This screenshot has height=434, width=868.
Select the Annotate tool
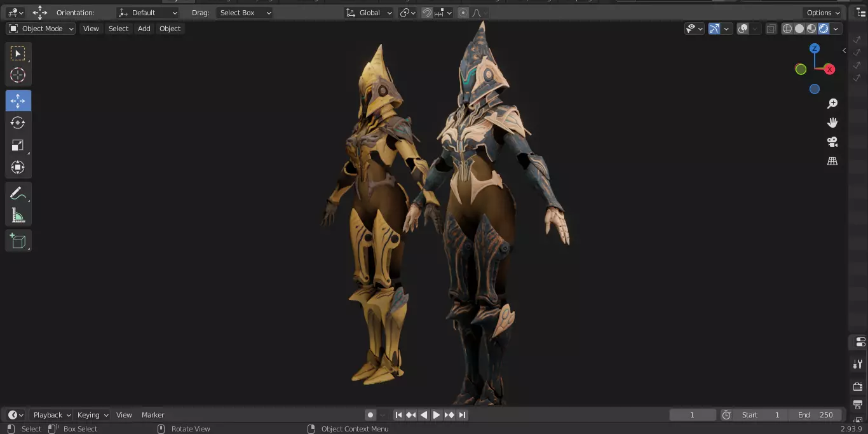[x=18, y=193]
